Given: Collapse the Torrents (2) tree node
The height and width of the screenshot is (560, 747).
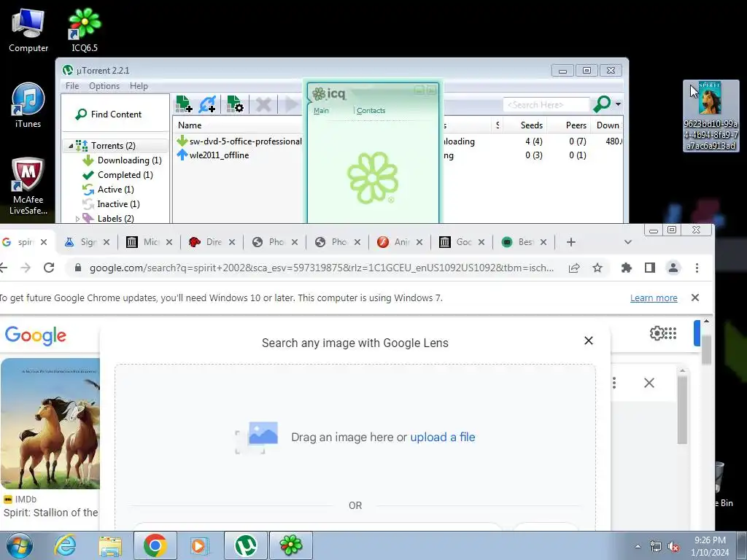Looking at the screenshot, I should click(71, 146).
